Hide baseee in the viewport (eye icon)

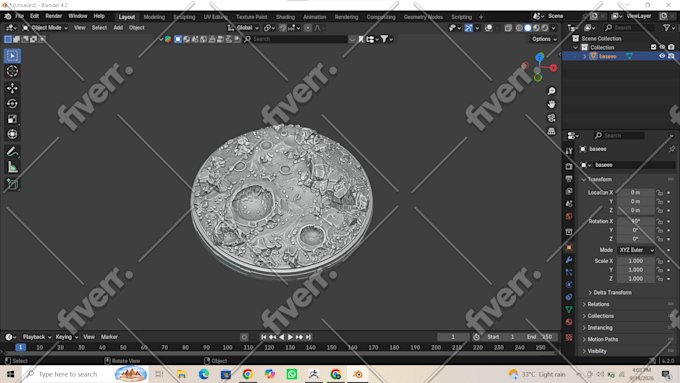coord(662,56)
